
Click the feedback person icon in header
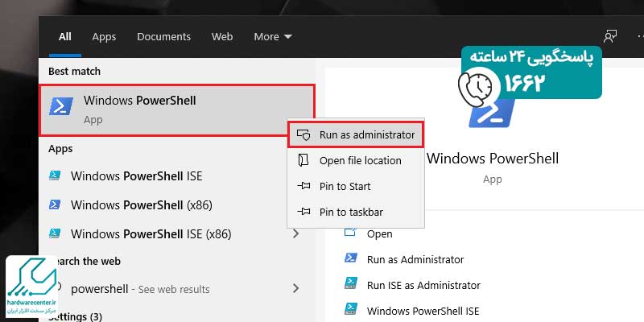pos(610,36)
